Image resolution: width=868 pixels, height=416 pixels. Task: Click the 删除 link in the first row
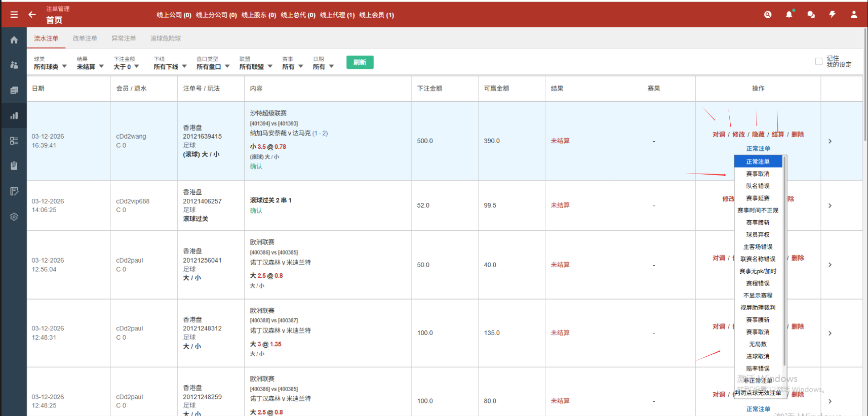[798, 135]
